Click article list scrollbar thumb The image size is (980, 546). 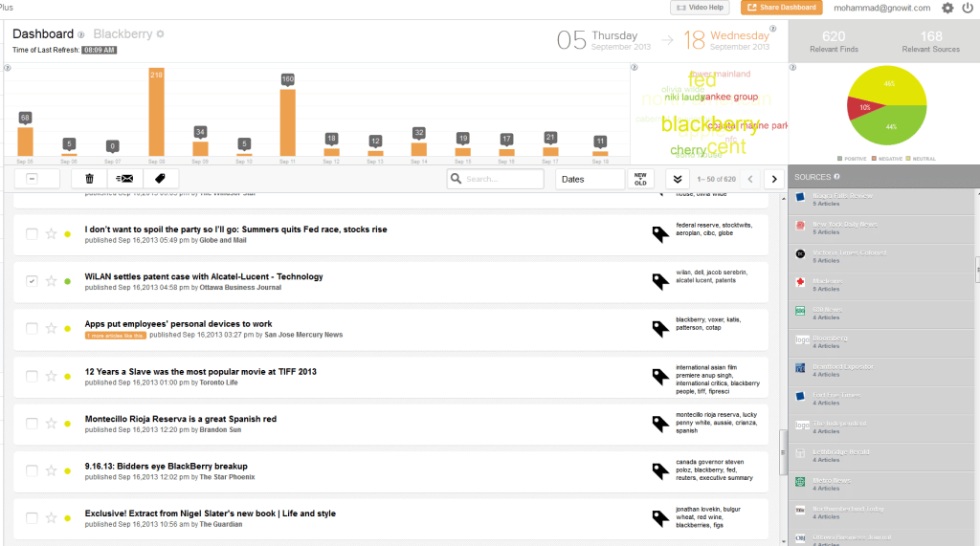(783, 453)
